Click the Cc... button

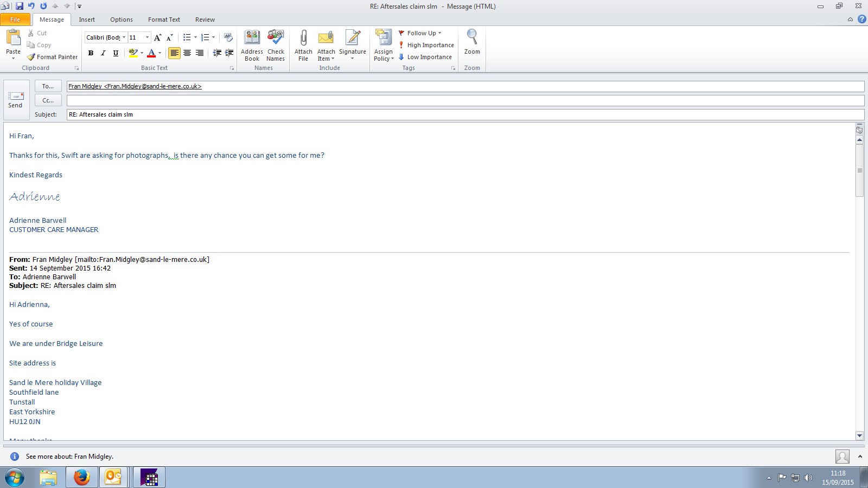48,100
